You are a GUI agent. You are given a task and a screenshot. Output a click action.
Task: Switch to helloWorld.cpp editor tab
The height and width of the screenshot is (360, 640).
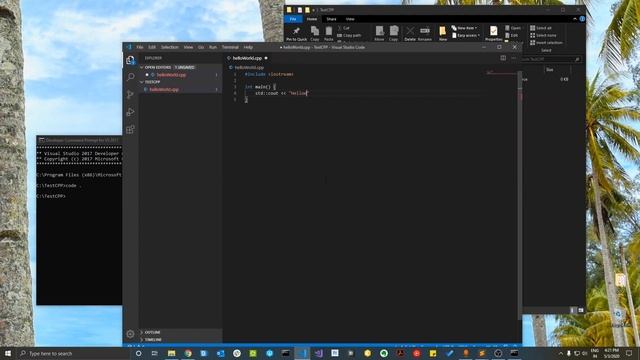(x=247, y=58)
